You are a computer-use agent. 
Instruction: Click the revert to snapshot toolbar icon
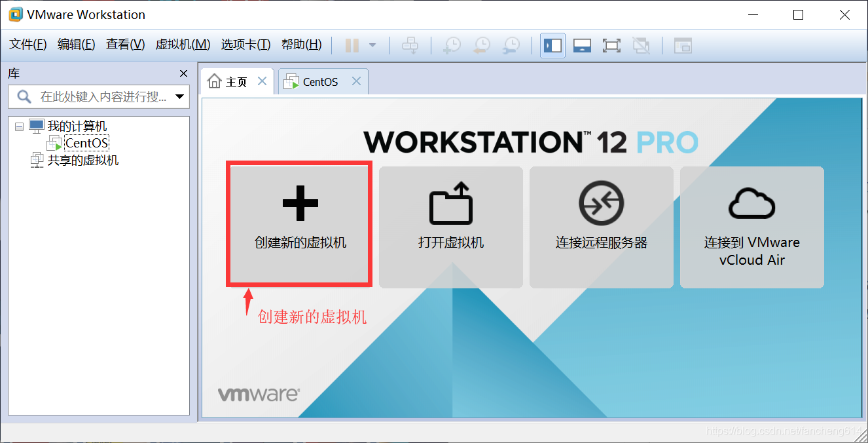point(482,45)
